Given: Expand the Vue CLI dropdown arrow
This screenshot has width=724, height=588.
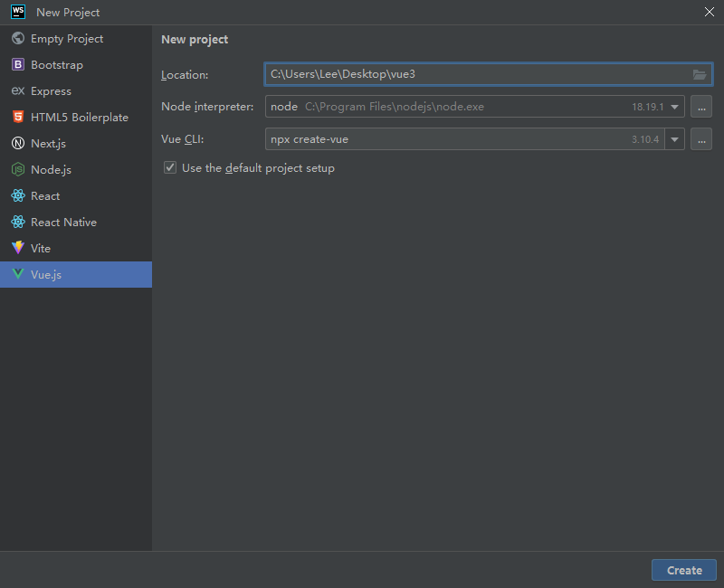Looking at the screenshot, I should [674, 139].
